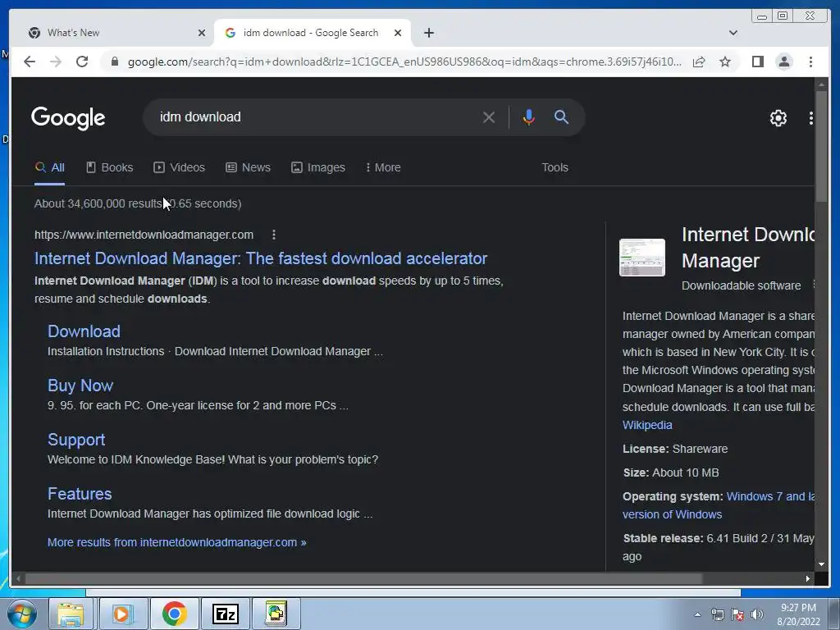Expand the tab search dropdown arrow
The image size is (840, 630).
click(x=733, y=33)
